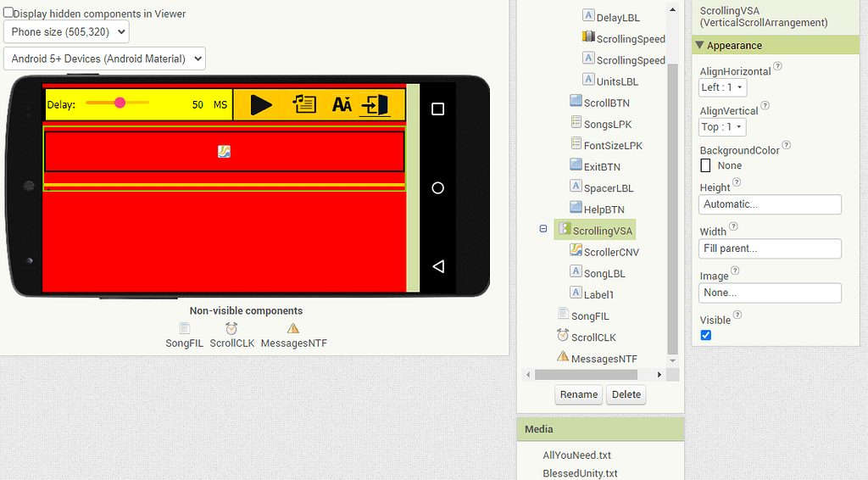This screenshot has height=480, width=868.
Task: Click the canvas image icon in preview
Action: click(x=224, y=152)
